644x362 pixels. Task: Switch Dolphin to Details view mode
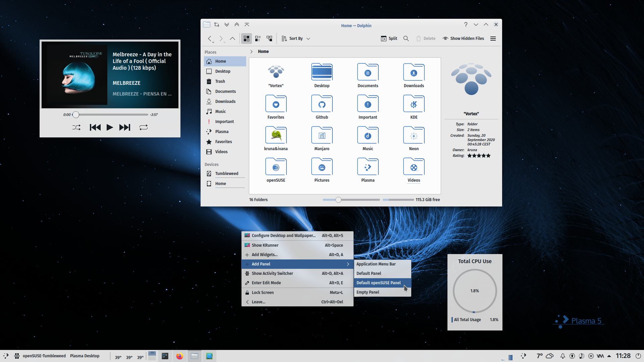[269, 39]
